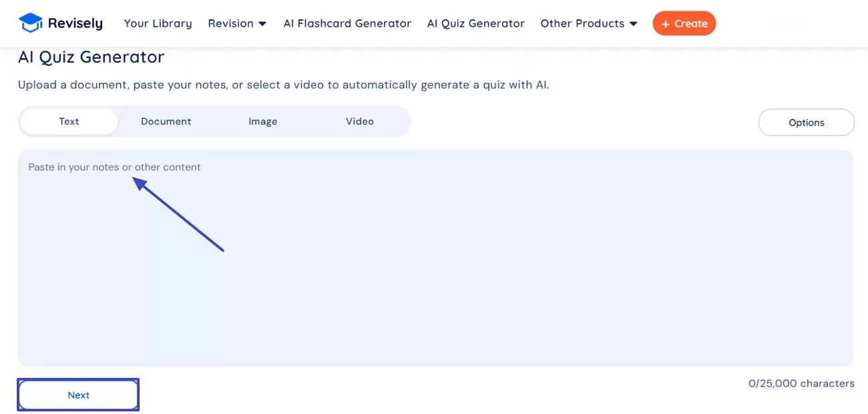The width and height of the screenshot is (868, 414).
Task: Switch to the Text tab
Action: [x=69, y=122]
